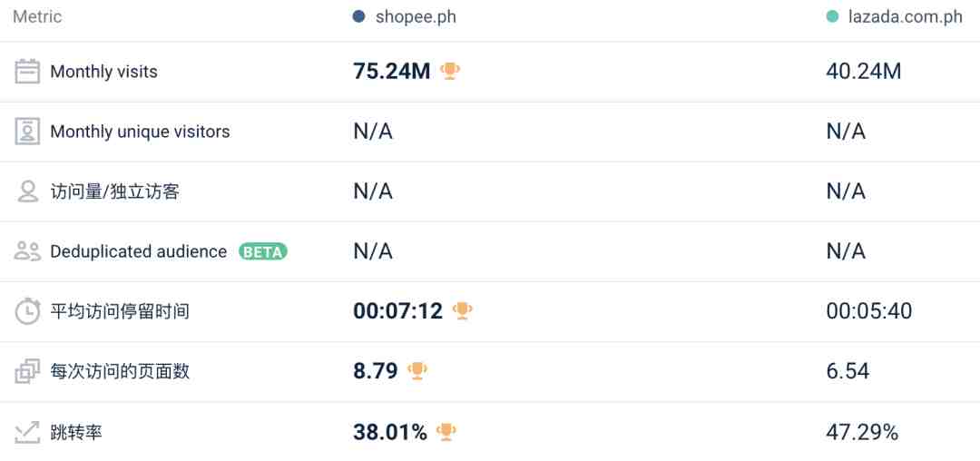Image resolution: width=980 pixels, height=461 pixels.
Task: Click the Monthly visits calendar icon
Action: point(27,71)
